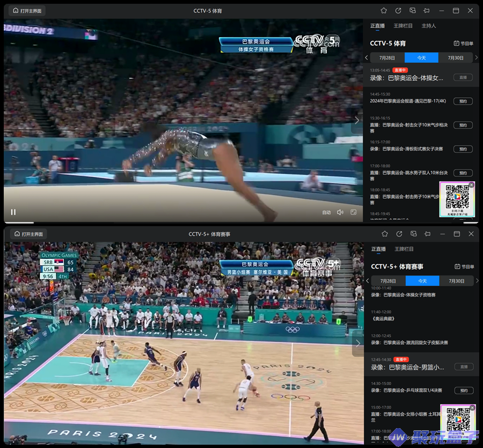Pin the CCTV-5 window on top
Viewport: 483px width, 448px height.
tap(427, 11)
